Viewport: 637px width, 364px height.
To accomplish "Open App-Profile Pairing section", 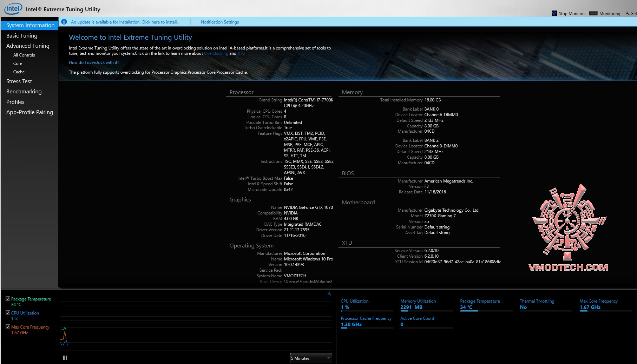I will tap(29, 112).
